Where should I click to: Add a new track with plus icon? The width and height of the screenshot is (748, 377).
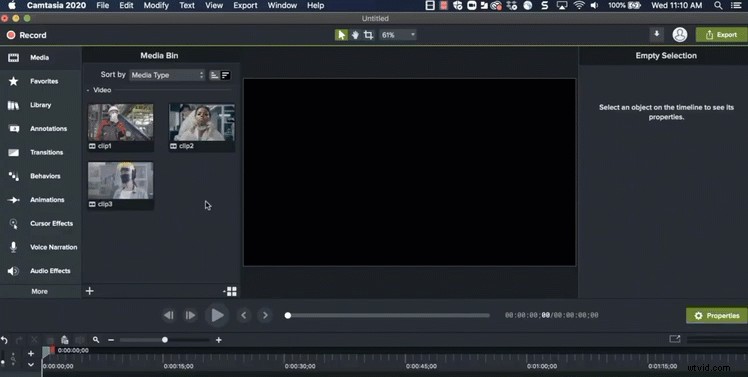[x=31, y=354]
